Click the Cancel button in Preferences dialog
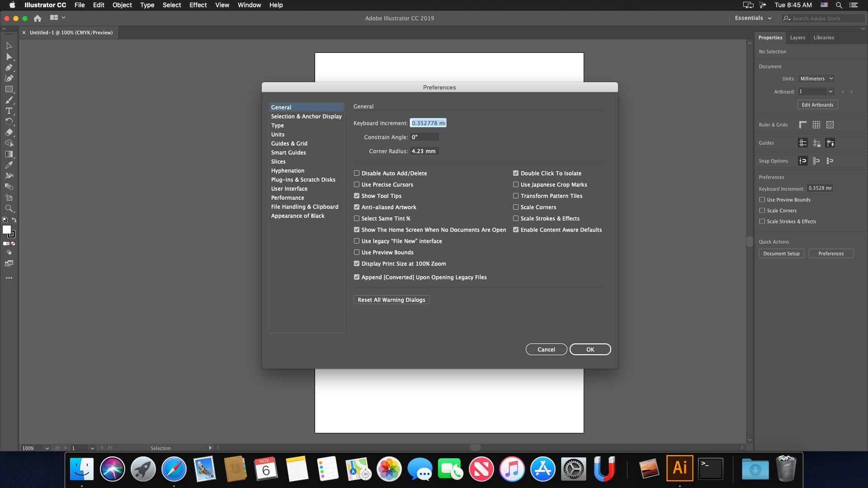The width and height of the screenshot is (868, 488). (x=547, y=349)
